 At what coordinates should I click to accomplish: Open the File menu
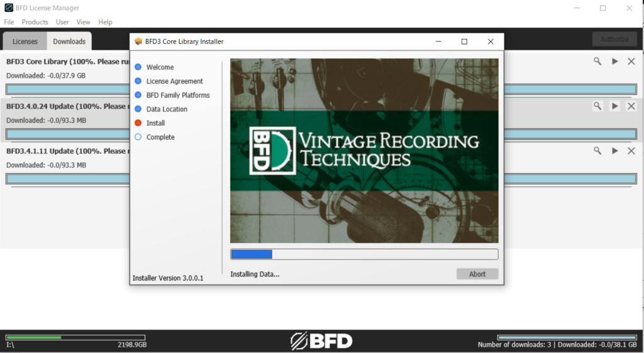[9, 22]
